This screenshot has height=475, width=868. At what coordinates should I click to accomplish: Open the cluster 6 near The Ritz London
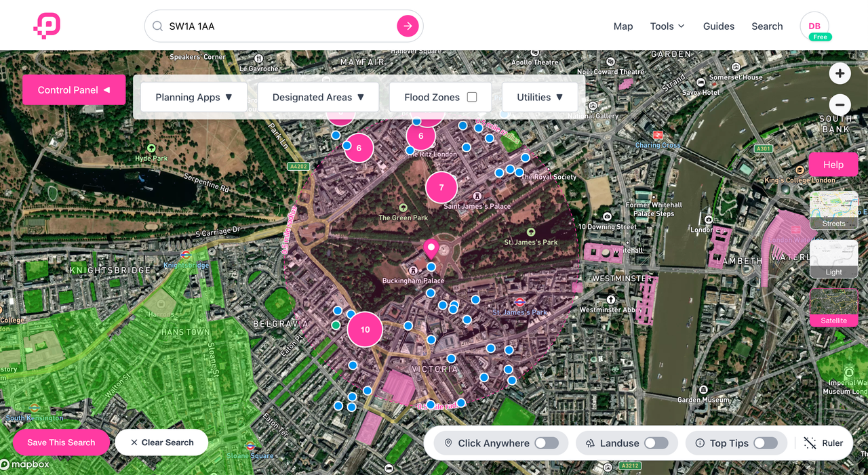click(x=420, y=136)
